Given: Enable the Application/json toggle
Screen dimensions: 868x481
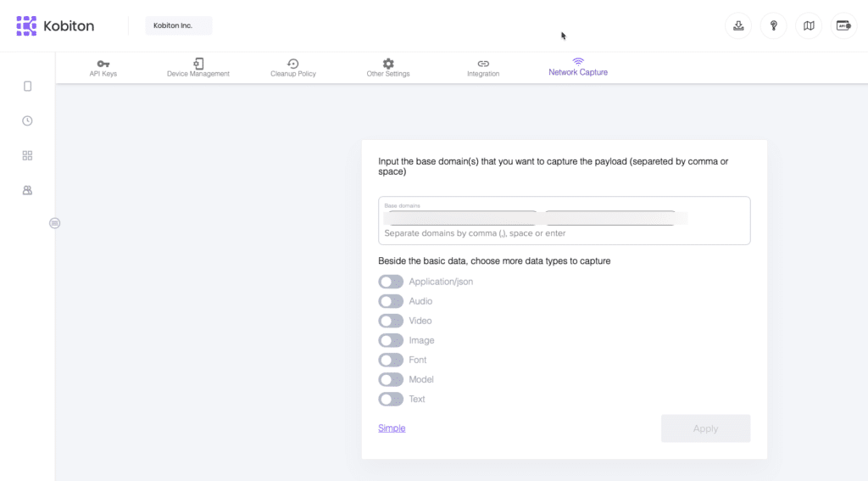Looking at the screenshot, I should coord(391,282).
